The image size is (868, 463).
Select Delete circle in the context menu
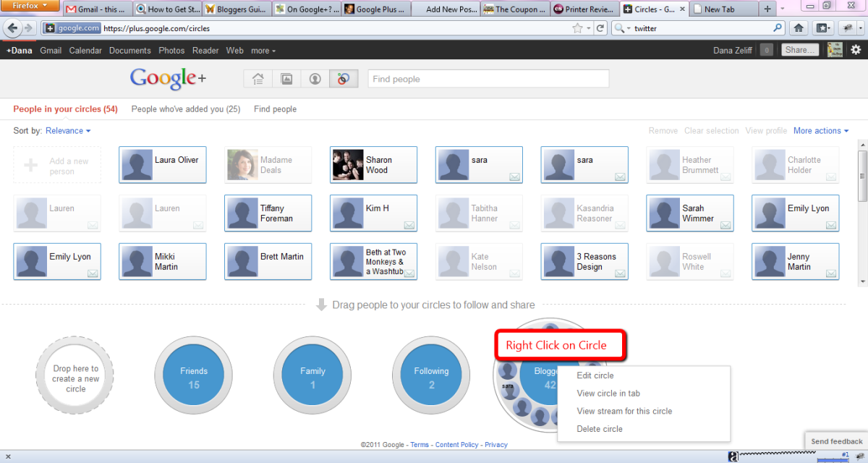pos(600,429)
